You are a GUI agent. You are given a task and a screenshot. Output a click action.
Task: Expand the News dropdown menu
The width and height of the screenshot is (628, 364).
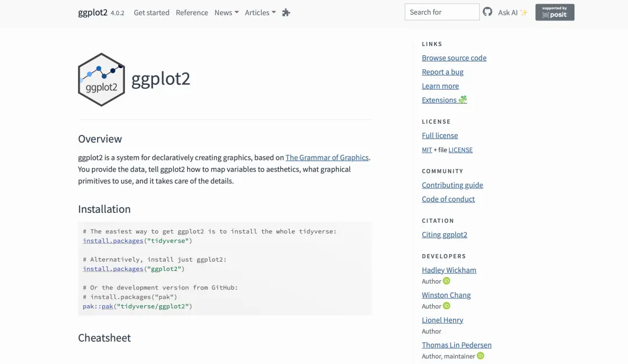[x=226, y=12]
